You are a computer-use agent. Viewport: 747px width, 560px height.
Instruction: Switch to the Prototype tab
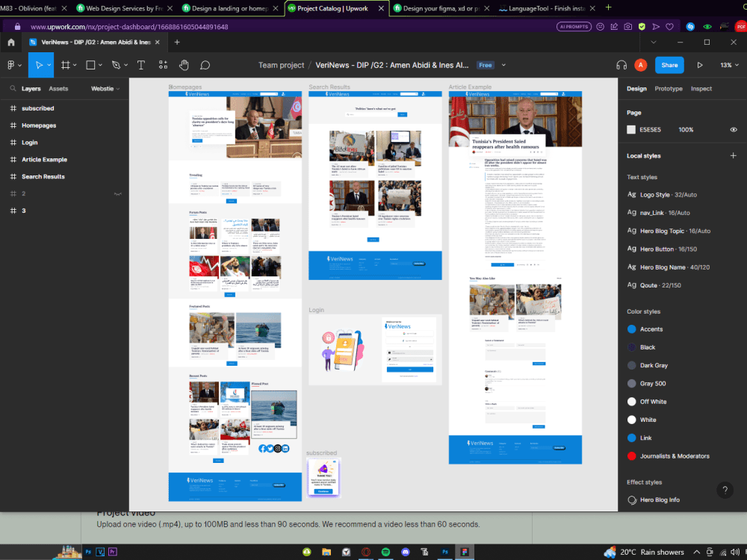669,89
